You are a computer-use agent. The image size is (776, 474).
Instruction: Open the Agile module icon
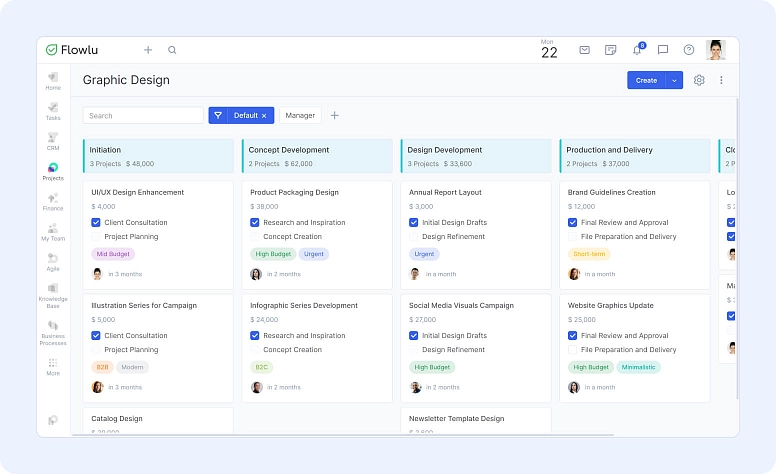pyautogui.click(x=53, y=262)
